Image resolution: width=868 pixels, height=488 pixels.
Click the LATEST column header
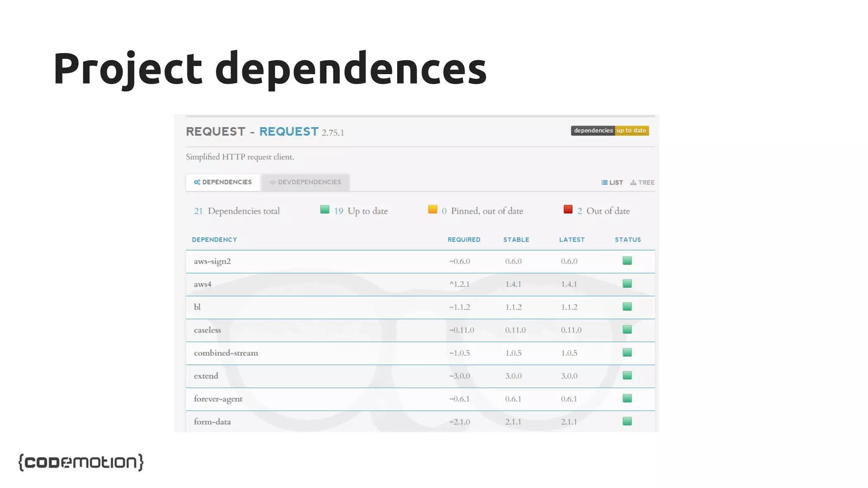572,240
